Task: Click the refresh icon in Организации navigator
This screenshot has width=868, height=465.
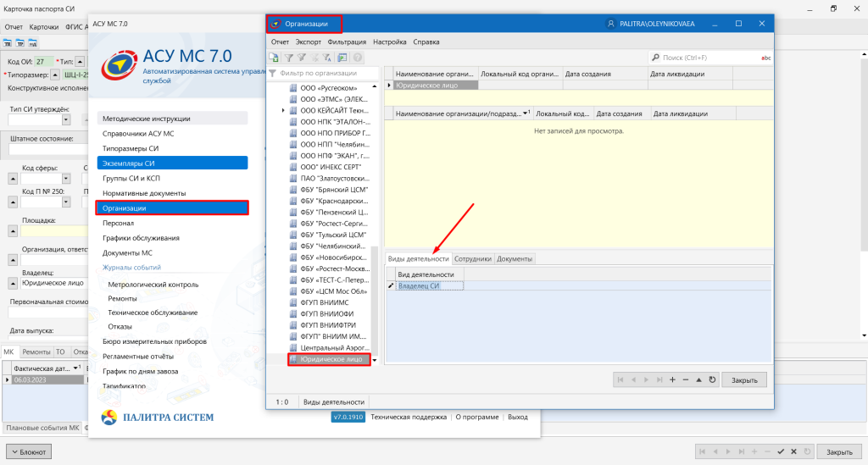Action: (712, 379)
